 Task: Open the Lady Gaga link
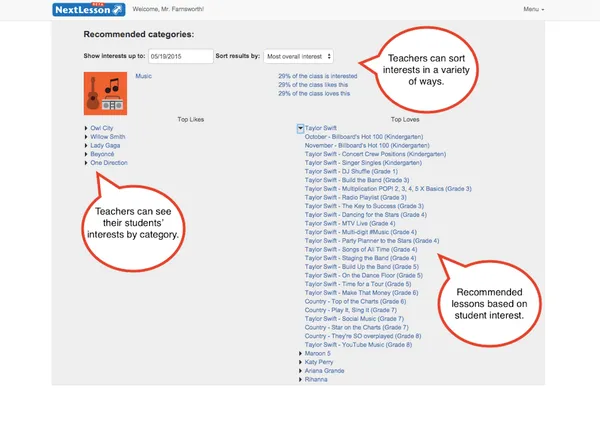pyautogui.click(x=105, y=145)
